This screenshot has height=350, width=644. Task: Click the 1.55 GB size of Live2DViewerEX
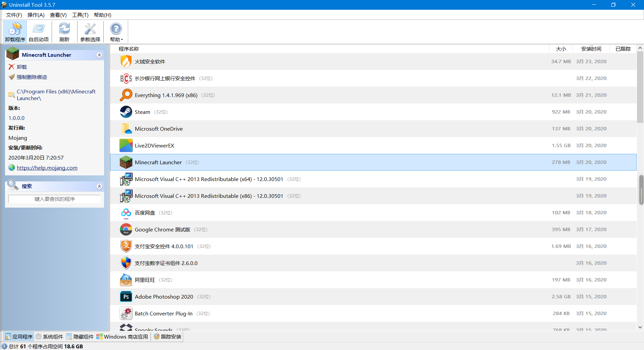coord(561,145)
